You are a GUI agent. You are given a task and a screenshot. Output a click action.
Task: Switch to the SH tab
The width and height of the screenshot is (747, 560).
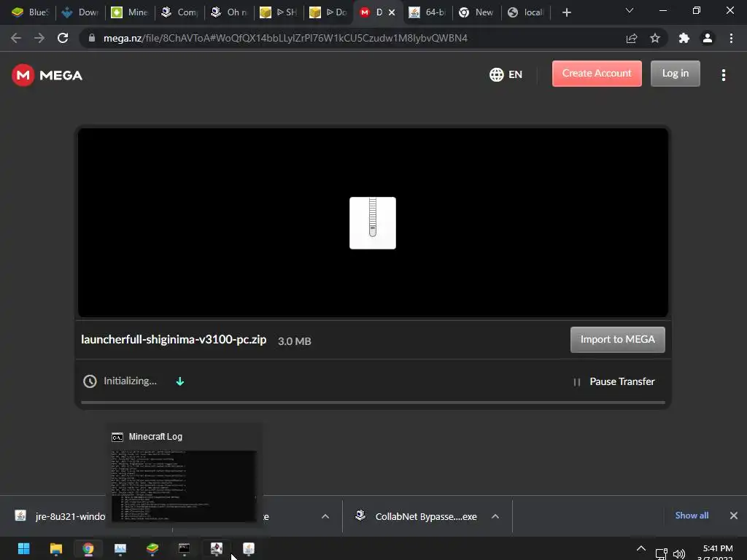[x=279, y=12]
